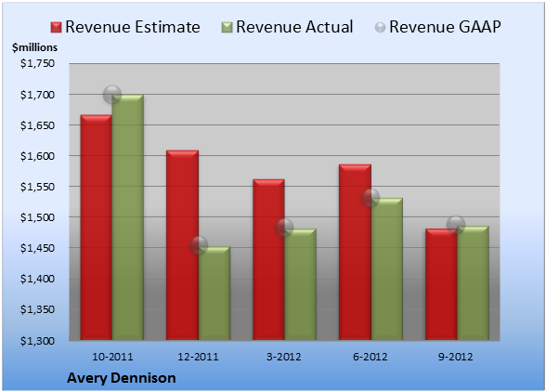
Task: Select the red estimate bar for 6-2012
Action: pos(355,252)
